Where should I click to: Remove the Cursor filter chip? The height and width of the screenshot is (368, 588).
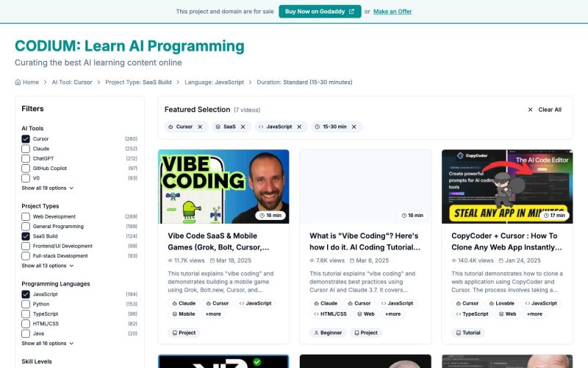200,127
